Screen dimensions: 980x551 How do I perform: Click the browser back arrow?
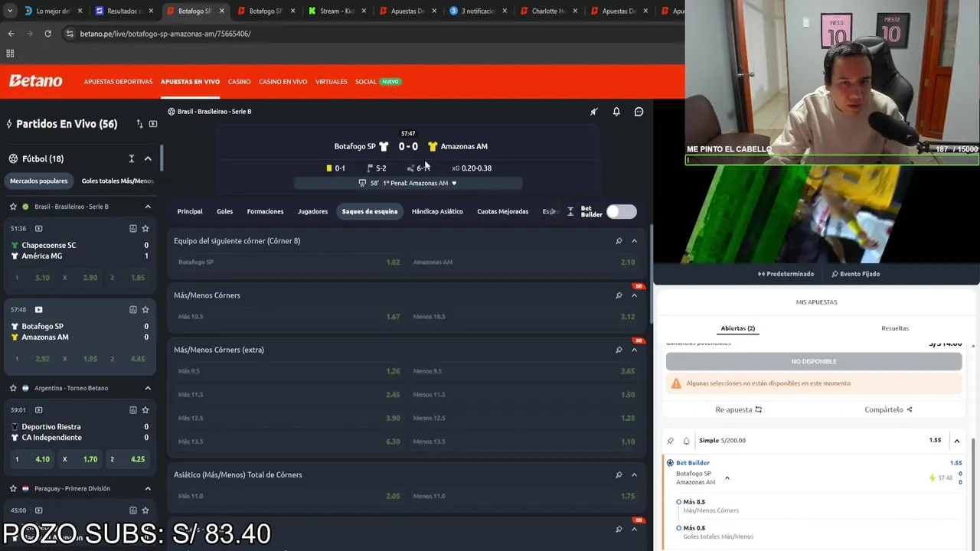point(11,34)
